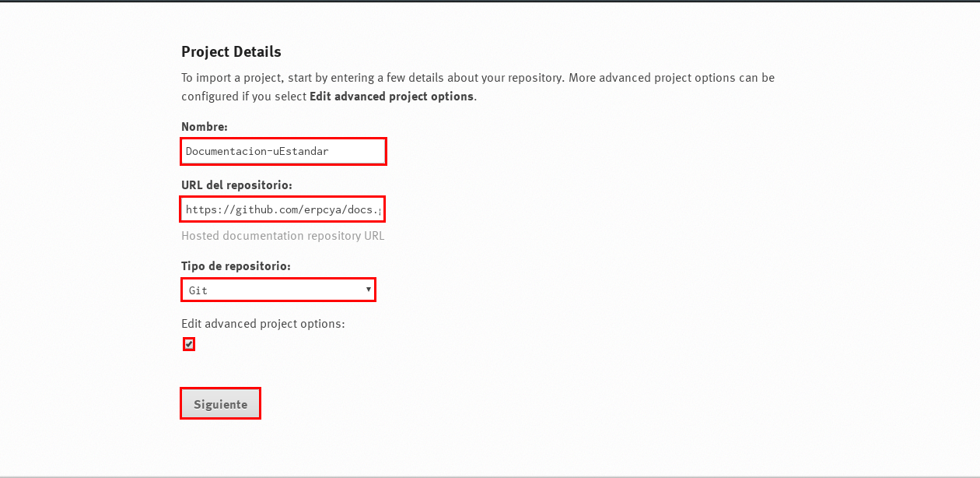Click the "configured if you select" text
Screen dimensions: 980x478
(x=244, y=97)
